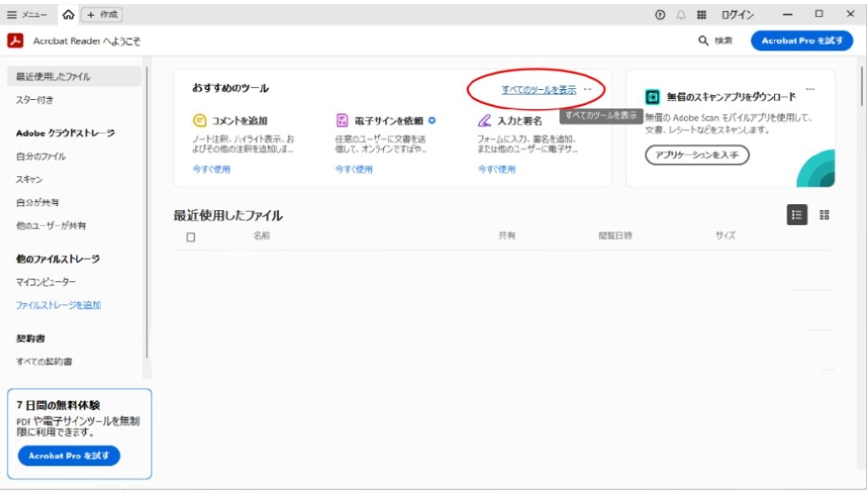Image resolution: width=868 pixels, height=504 pixels.
Task: Click the コメントを追加 comment icon
Action: pyautogui.click(x=199, y=120)
